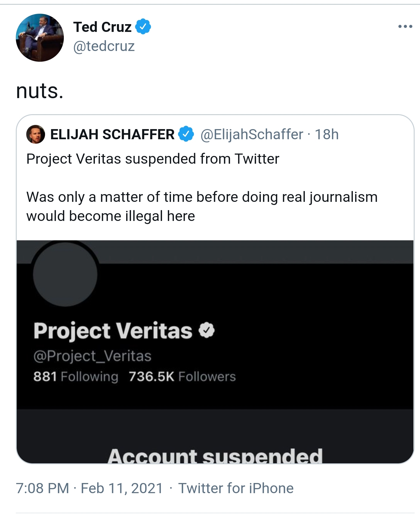Image resolution: width=420 pixels, height=517 pixels.
Task: Click the 18h timestamp on quoted tweet
Action: point(327,134)
